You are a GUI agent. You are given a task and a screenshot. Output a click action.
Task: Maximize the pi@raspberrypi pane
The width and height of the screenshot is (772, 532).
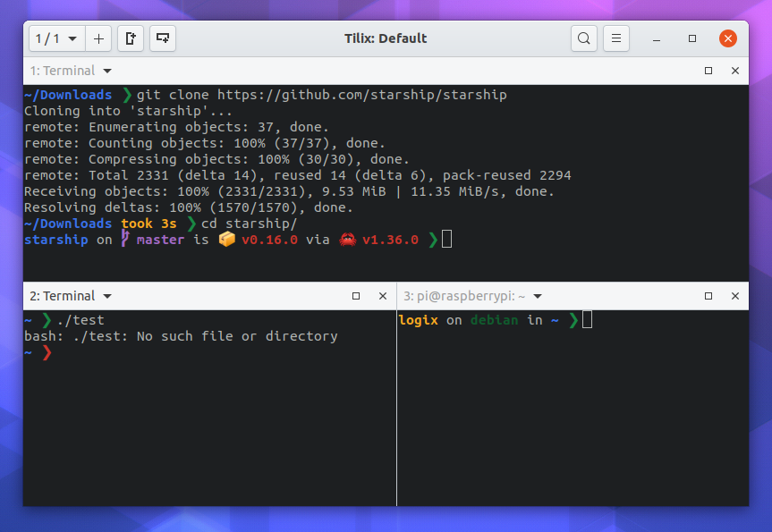(x=708, y=295)
